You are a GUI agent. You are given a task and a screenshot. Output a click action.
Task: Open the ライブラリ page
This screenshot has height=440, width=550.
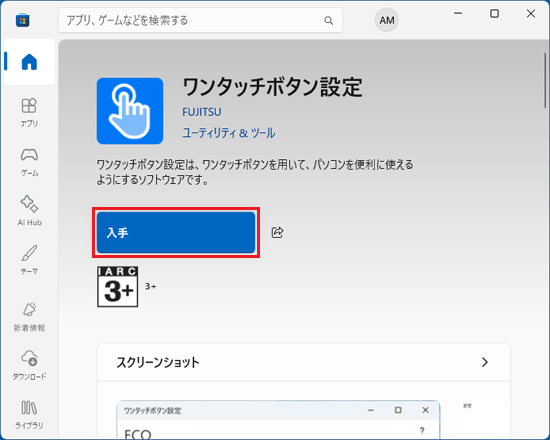[29, 414]
